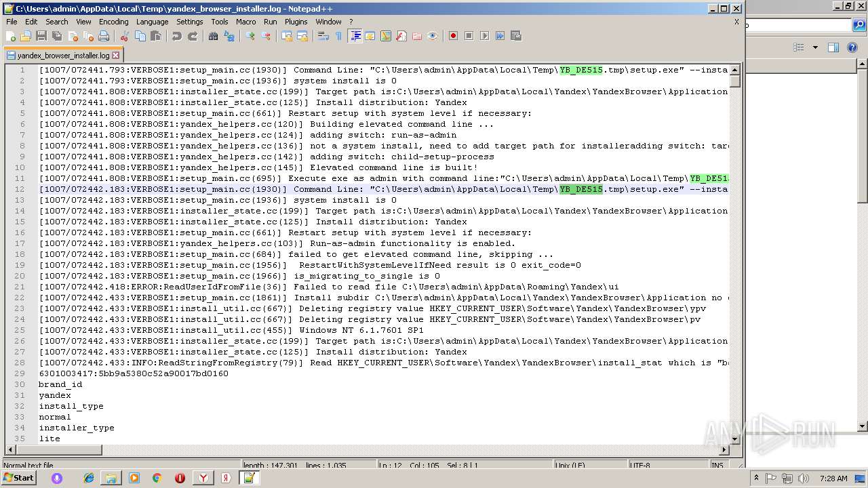Open Yandex Browser from the taskbar
The height and width of the screenshot is (488, 868).
point(203,478)
